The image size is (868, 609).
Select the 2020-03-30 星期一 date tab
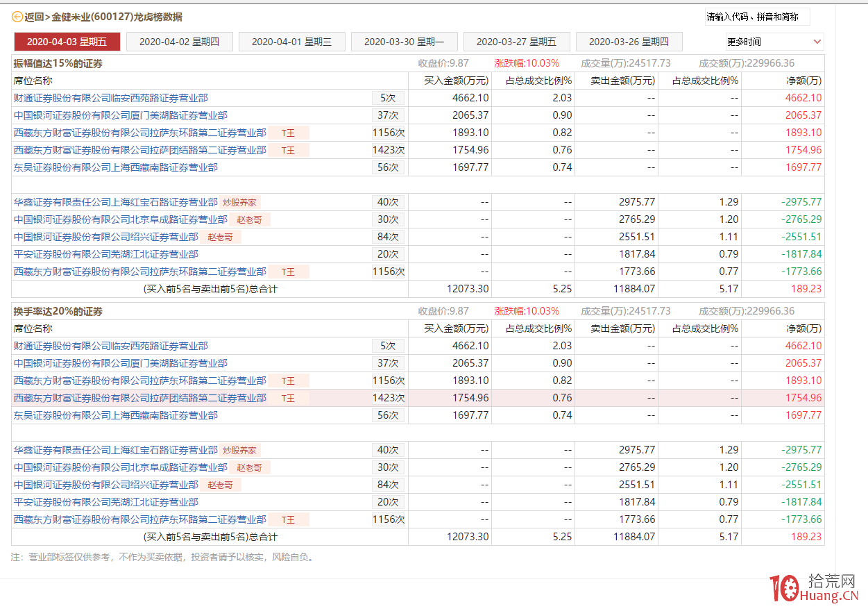point(404,42)
